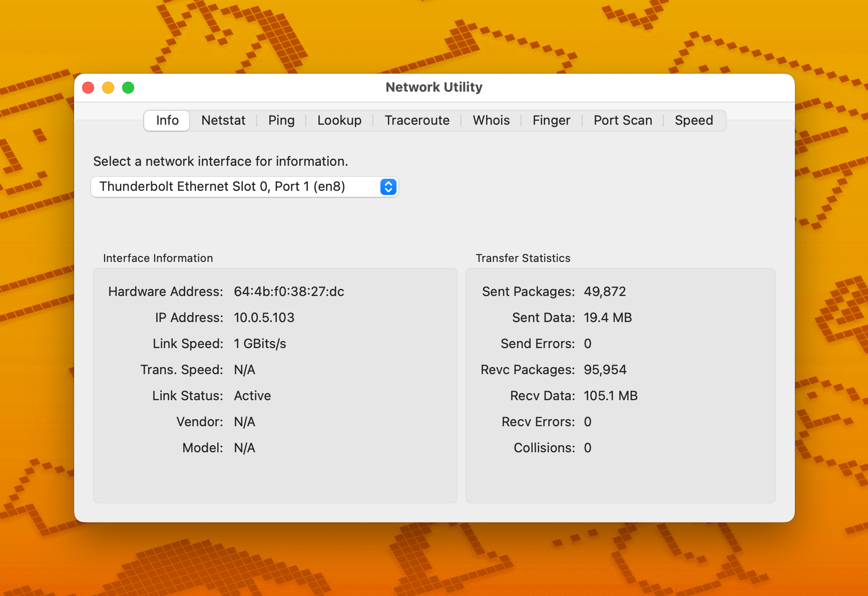Click the Revc Packages value 95,954
Viewport: 868px width, 596px height.
coord(605,370)
